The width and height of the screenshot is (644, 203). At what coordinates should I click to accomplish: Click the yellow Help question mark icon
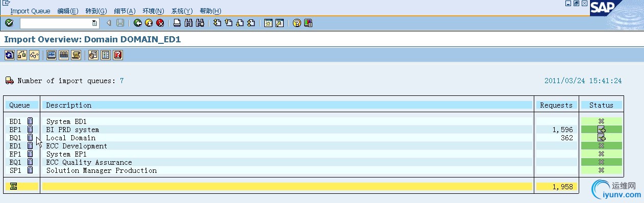pyautogui.click(x=296, y=23)
